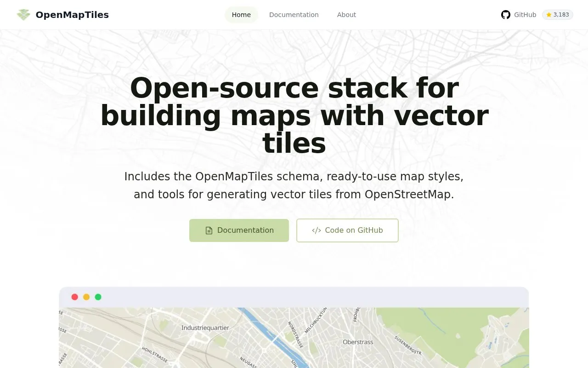Image resolution: width=588 pixels, height=368 pixels.
Task: Click the Nordstrasse street label on map
Action: tap(296, 334)
